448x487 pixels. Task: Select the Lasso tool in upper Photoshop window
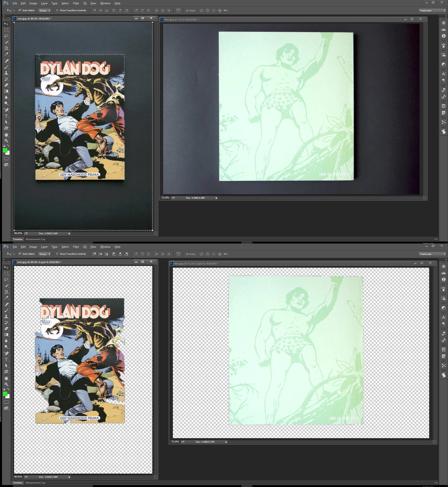(x=6, y=36)
